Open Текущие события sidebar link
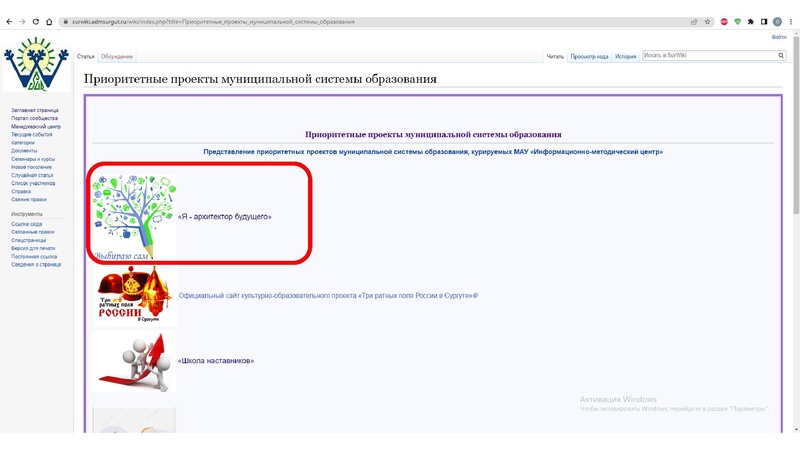This screenshot has height=450, width=800. coord(32,135)
